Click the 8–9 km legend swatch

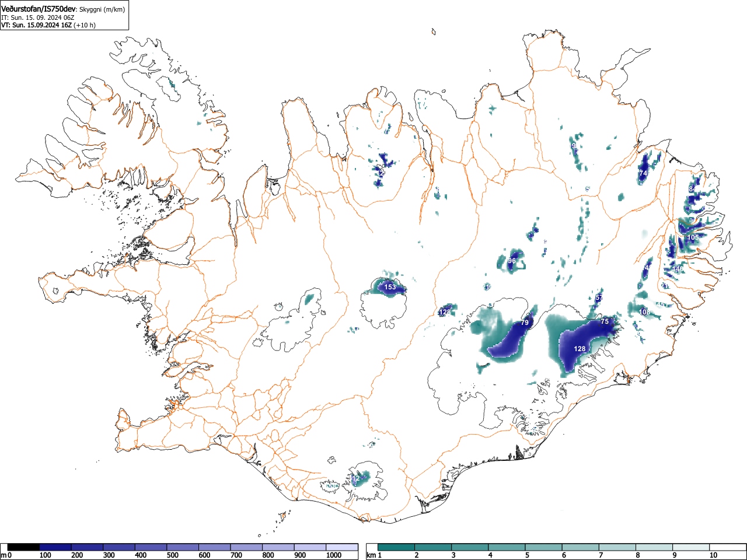[x=654, y=547]
